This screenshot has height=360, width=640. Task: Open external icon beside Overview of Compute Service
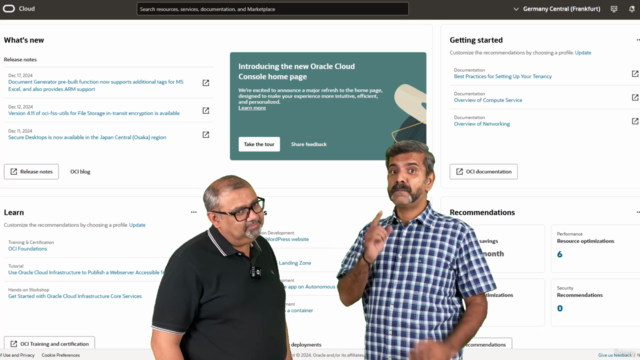635,98
